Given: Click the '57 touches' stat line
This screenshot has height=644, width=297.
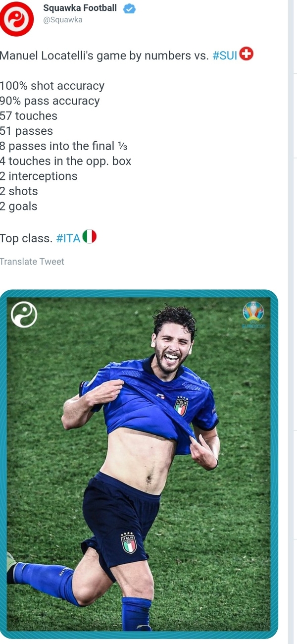Looking at the screenshot, I should [x=29, y=116].
